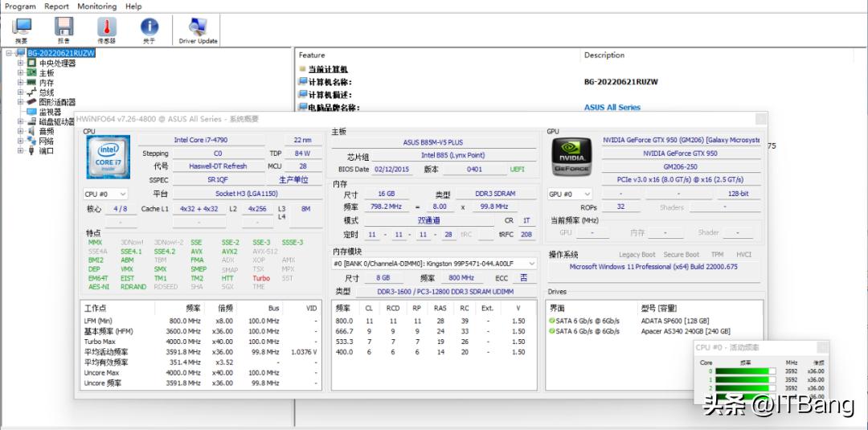The height and width of the screenshot is (430, 868).
Task: Click the GM206-250 GPU codename field
Action: [681, 166]
